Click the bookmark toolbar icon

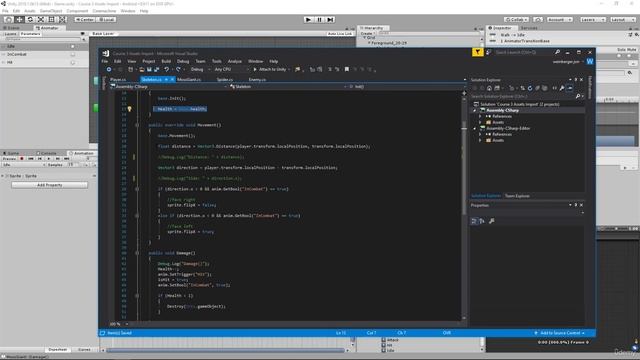[347, 70]
